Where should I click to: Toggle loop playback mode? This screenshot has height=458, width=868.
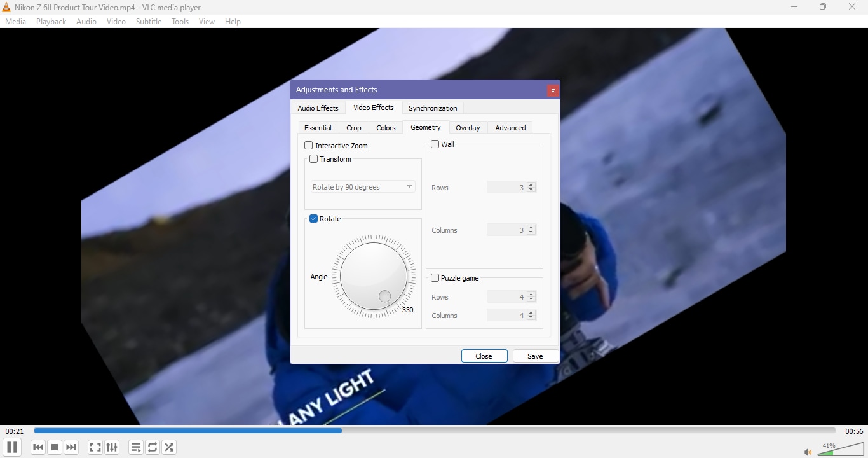(x=153, y=448)
